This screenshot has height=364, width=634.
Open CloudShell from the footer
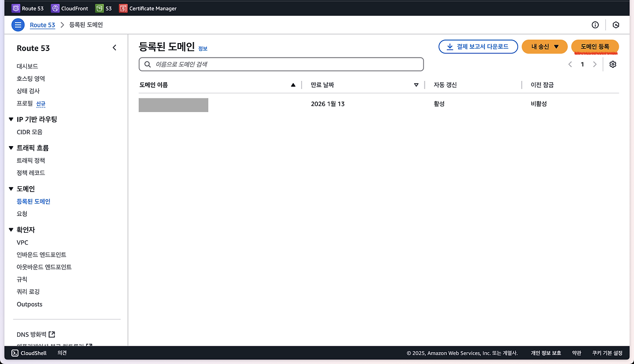click(x=29, y=353)
